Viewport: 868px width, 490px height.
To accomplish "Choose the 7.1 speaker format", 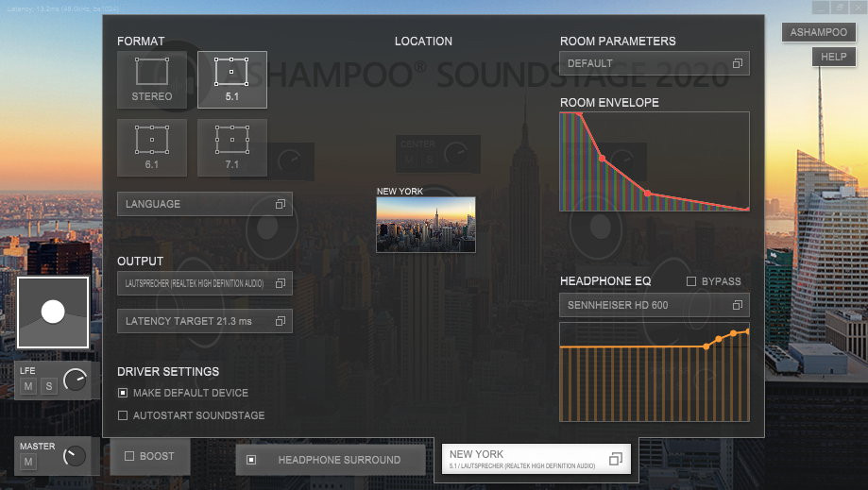I will [x=232, y=147].
